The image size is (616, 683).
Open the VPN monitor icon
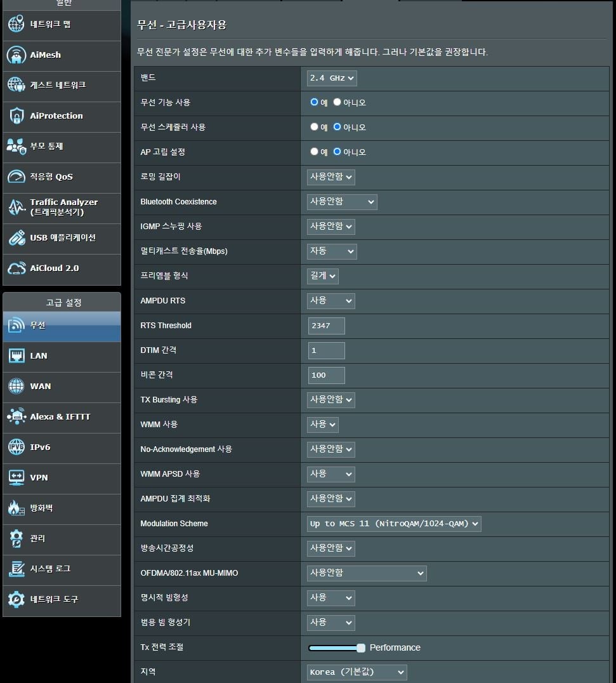pos(16,477)
